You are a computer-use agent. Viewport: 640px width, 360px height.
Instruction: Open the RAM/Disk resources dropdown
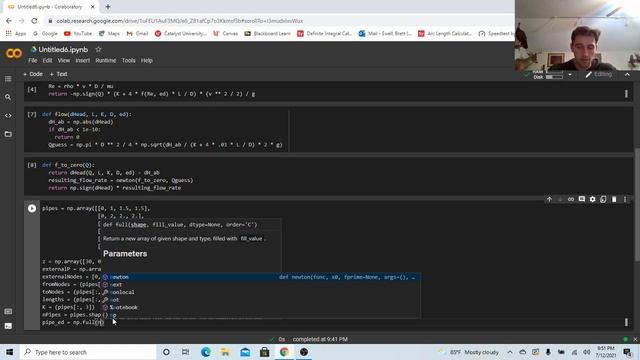tap(570, 75)
